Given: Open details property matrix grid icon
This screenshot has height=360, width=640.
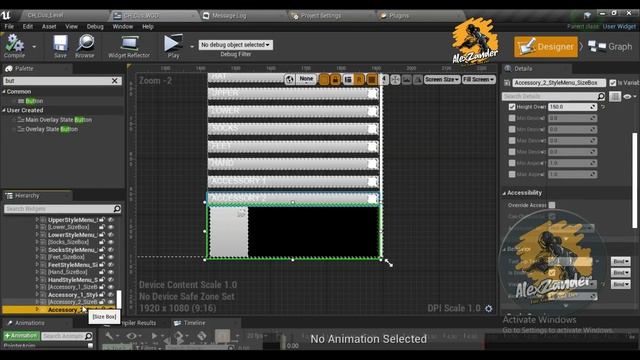Looking at the screenshot, I should point(615,96).
